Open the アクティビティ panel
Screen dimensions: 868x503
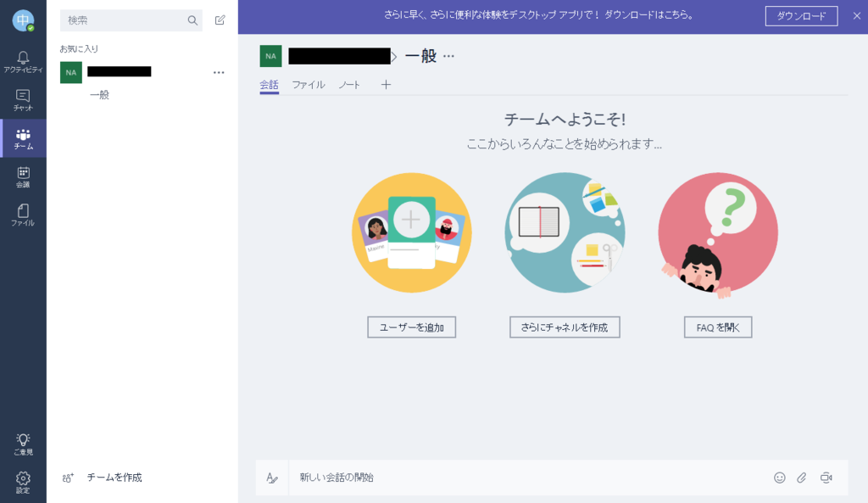click(x=23, y=59)
